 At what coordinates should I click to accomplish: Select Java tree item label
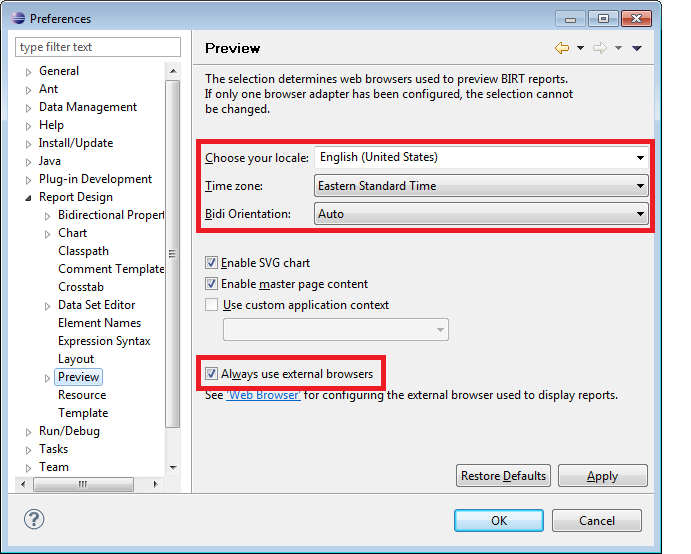pos(49,161)
